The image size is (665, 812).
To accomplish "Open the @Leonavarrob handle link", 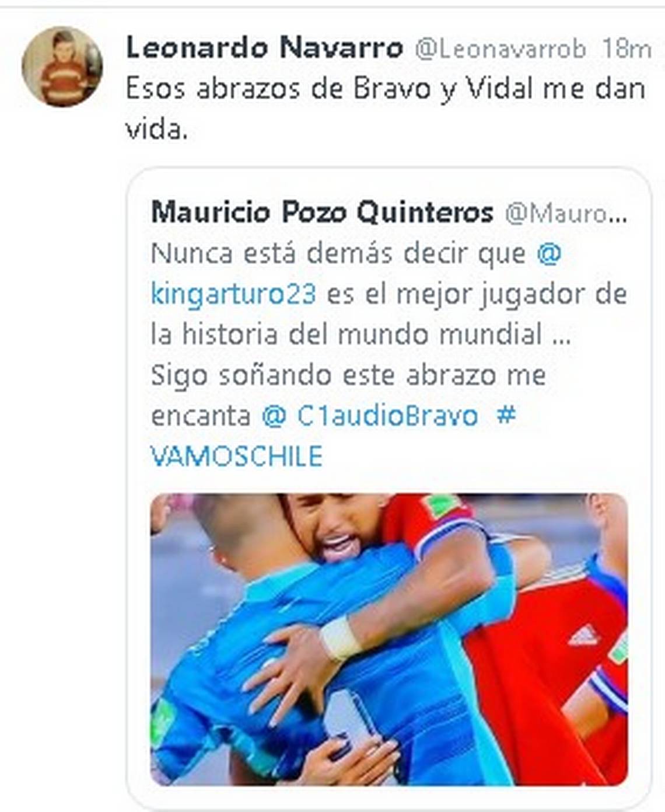I will (501, 49).
